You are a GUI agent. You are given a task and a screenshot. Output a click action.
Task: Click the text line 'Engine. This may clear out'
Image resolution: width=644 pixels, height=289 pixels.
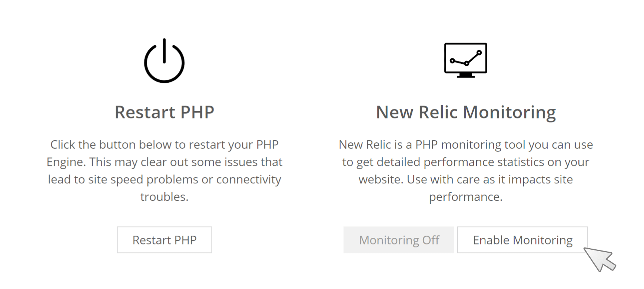pyautogui.click(x=165, y=162)
